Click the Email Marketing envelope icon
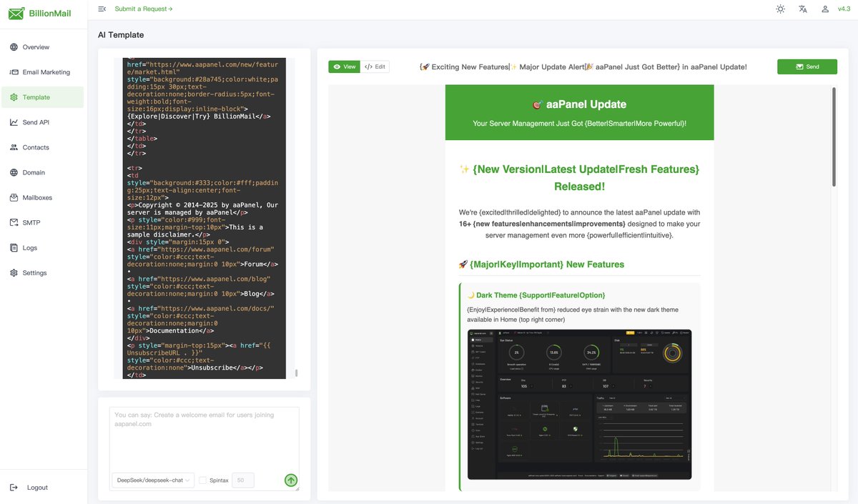 (14, 72)
